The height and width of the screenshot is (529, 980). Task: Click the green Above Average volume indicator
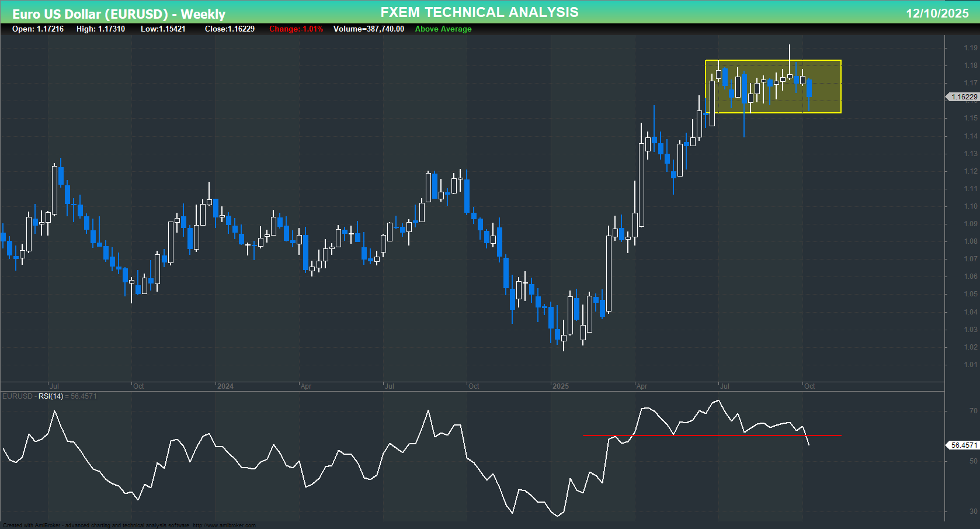coord(443,29)
